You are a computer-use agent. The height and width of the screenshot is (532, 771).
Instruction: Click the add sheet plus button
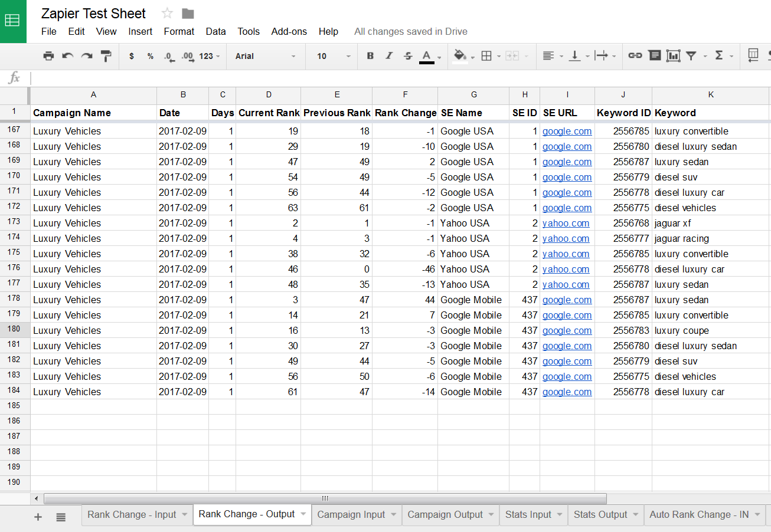[38, 517]
